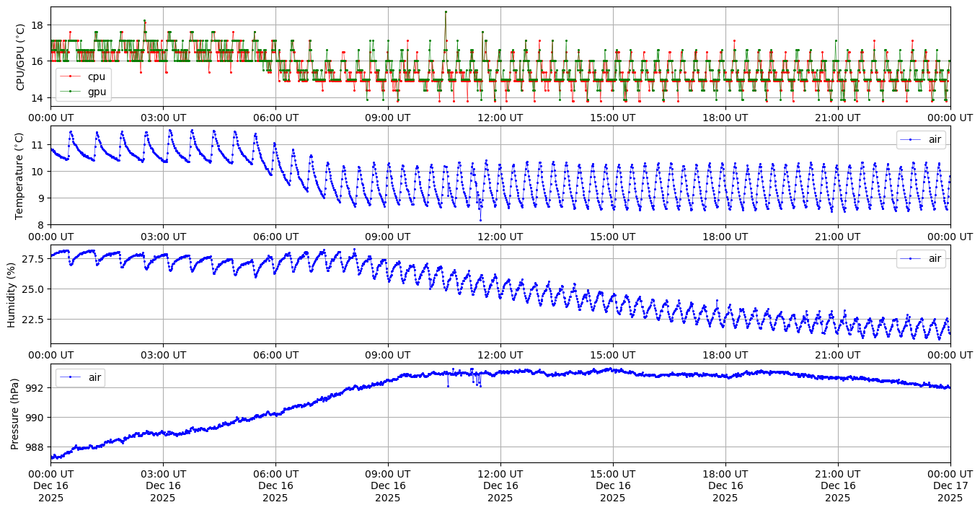Click 12:00 UT tick below the CPU/GPU chart
Screen dimensions: 980x510
[x=500, y=118]
